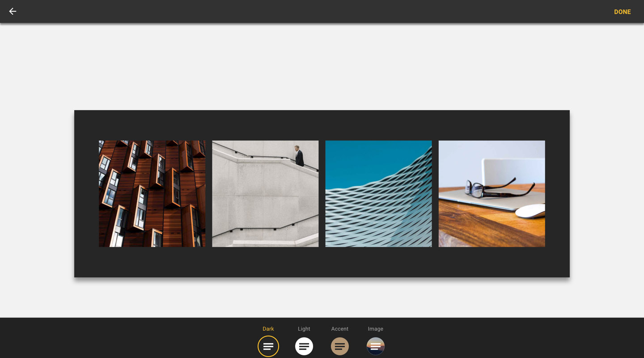
Task: Click the 'Image' label text
Action: 376,328
